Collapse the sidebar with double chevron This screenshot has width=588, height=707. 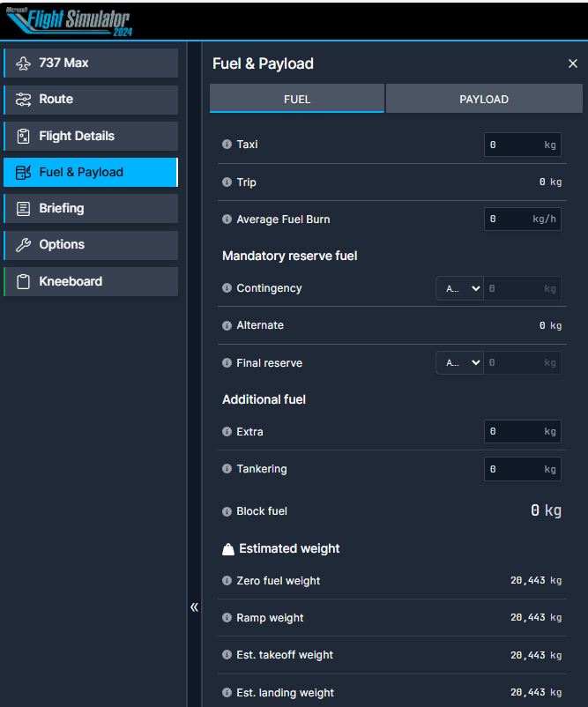click(194, 607)
